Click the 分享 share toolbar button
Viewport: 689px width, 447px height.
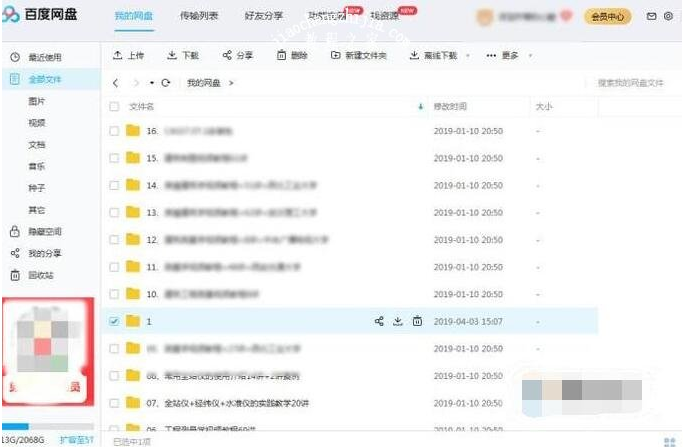[x=238, y=55]
